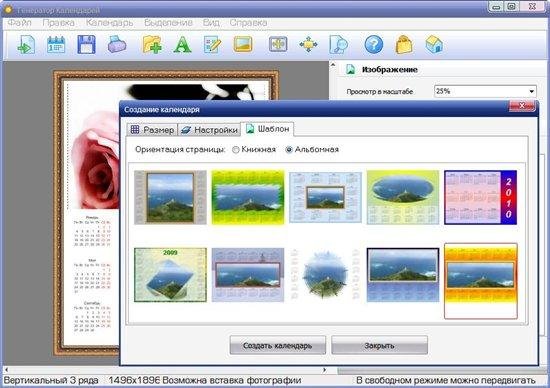Open the Просмотр в масштабе 25% dropdown
The image size is (550, 388).
coord(485,91)
